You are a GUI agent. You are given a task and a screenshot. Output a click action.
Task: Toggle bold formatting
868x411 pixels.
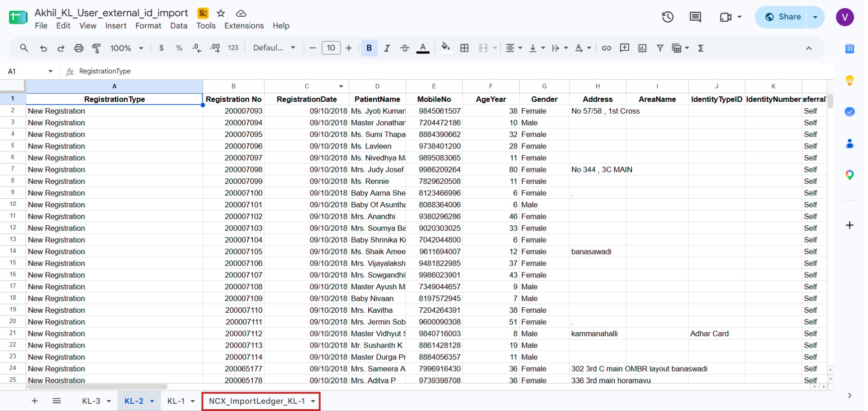pyautogui.click(x=369, y=48)
